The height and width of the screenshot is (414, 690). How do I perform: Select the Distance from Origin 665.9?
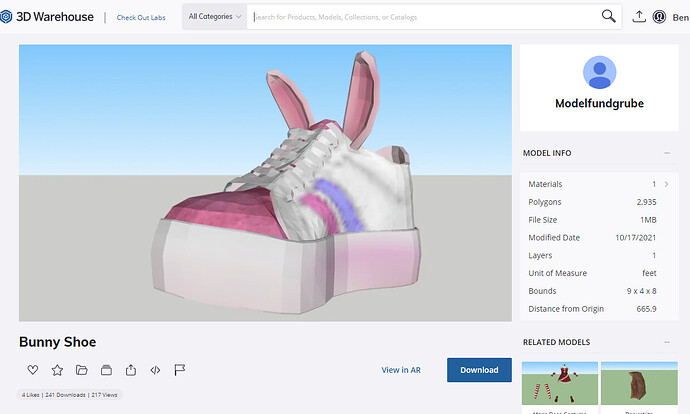pos(646,309)
